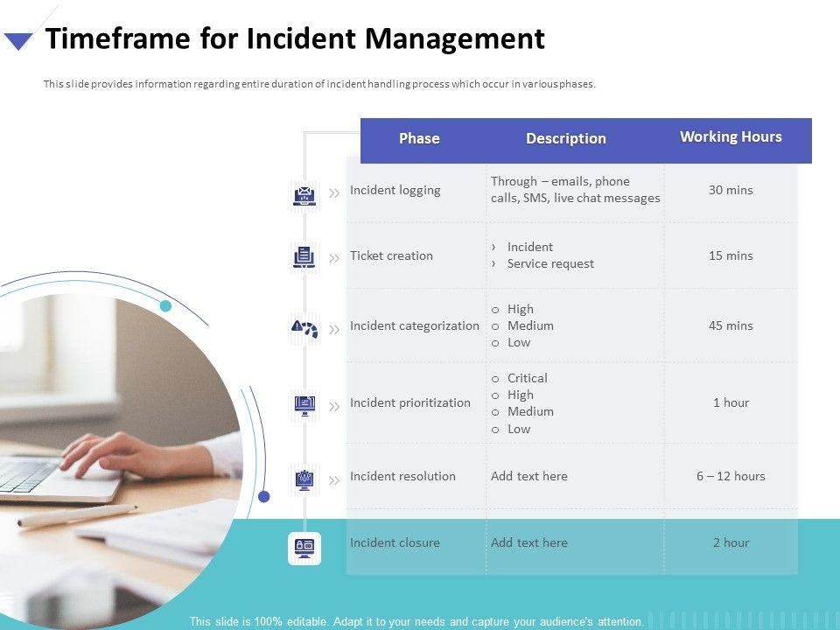840x630 pixels.
Task: Click Add text here in Incident closure row
Action: 528,542
